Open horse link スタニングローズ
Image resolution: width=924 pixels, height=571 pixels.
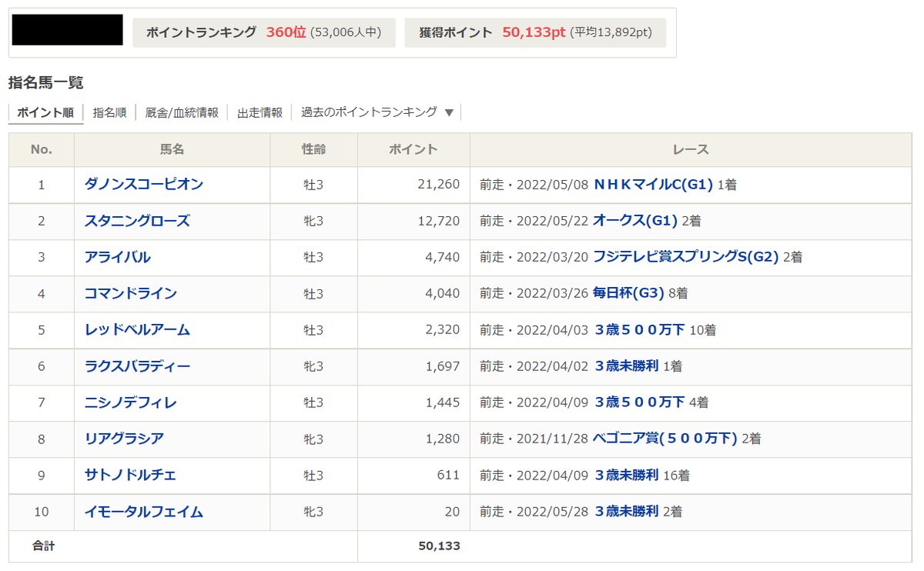pos(136,221)
